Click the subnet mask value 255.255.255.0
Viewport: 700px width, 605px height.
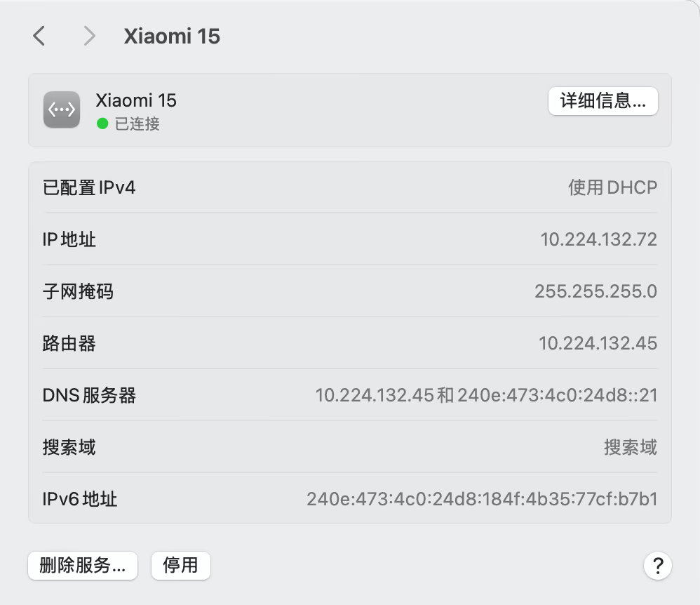595,291
